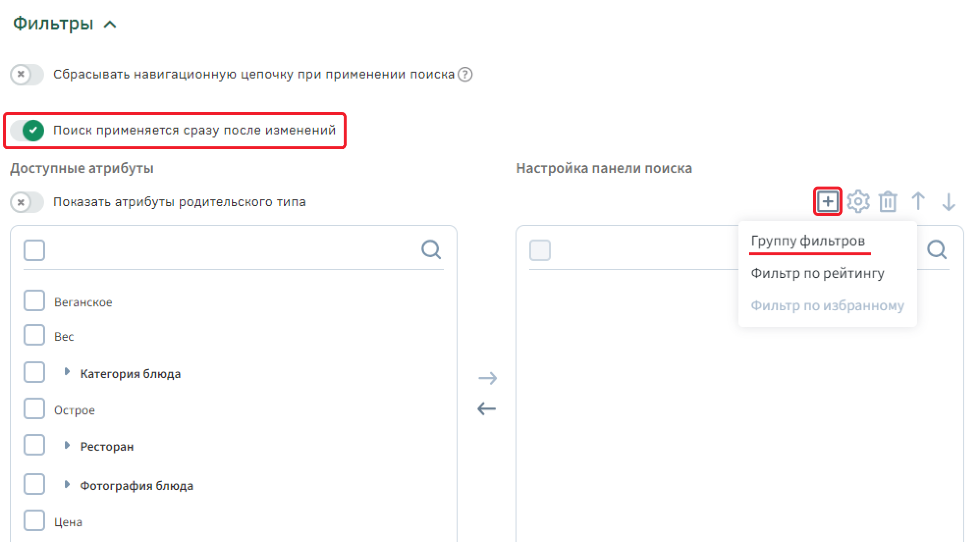Viewport: 980px width, 542px height.
Task: Click search icon in search panel settings
Action: pyautogui.click(x=937, y=249)
